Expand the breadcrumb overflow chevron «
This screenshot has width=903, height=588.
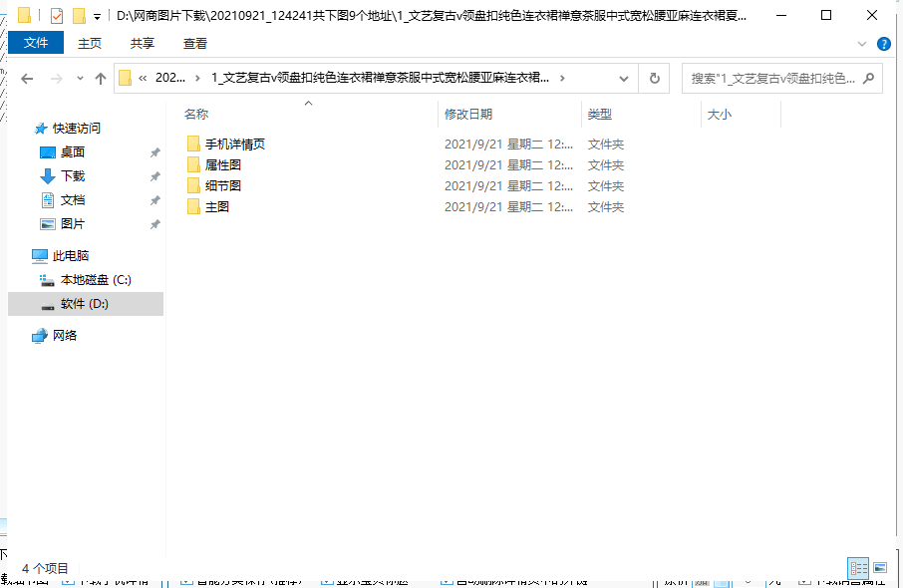point(144,78)
